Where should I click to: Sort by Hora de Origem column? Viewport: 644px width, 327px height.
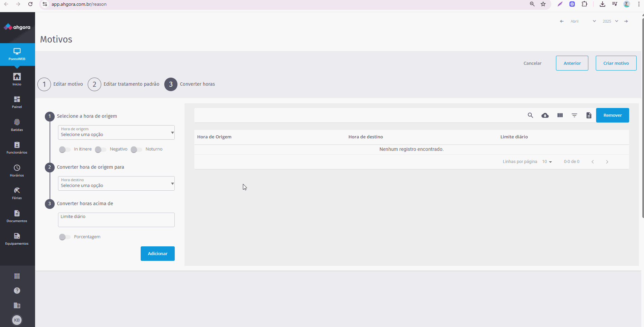pyautogui.click(x=214, y=137)
